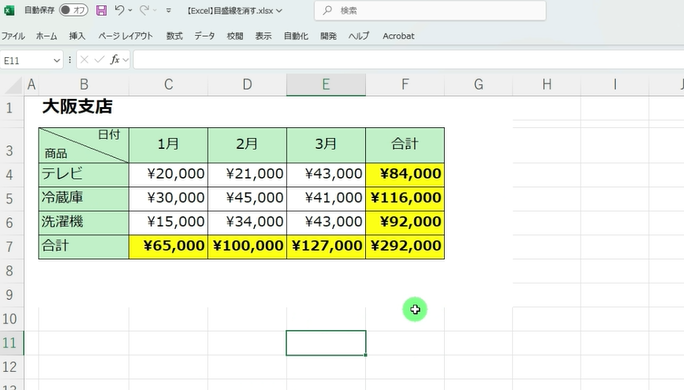
Task: Select column E header
Action: coord(326,84)
